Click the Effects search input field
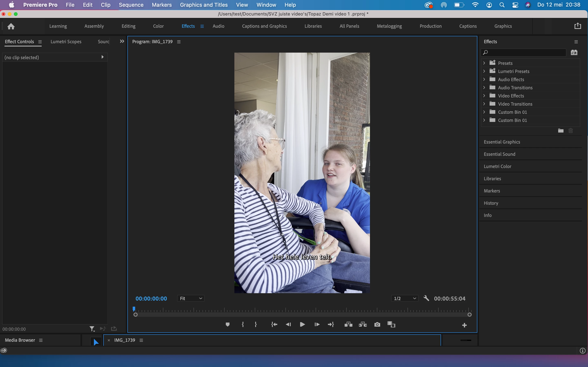The image size is (588, 367). 525,52
